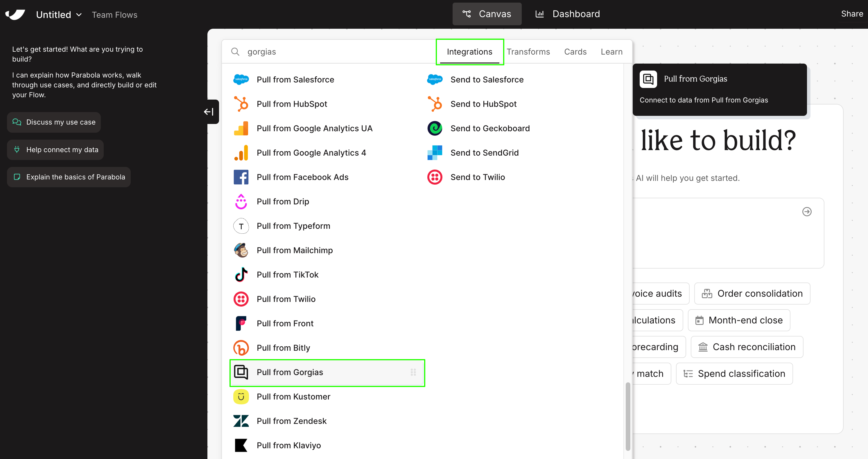Click the Pull from Mailchimp icon
Screen dimensions: 868x459
point(241,250)
